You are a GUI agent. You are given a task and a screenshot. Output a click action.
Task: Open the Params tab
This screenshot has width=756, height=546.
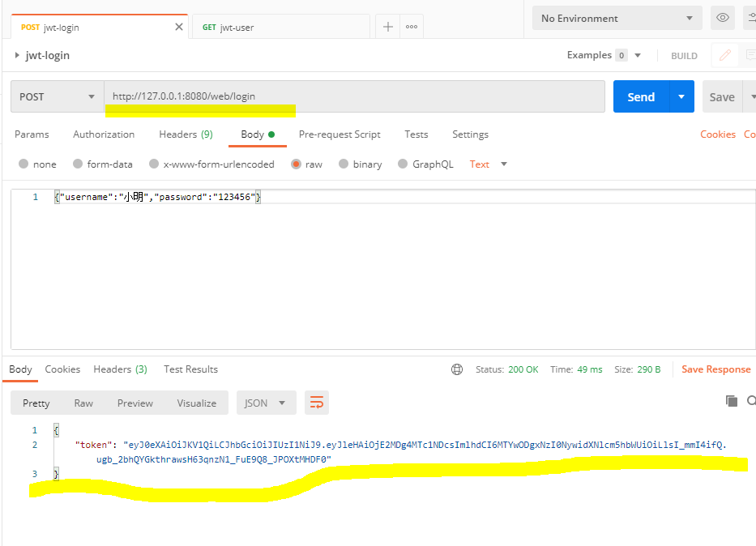(x=32, y=134)
